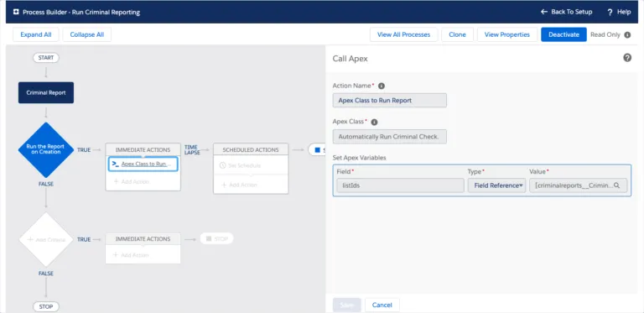Click the bottom STOP node of the flow
Image resolution: width=644 pixels, height=313 pixels.
click(x=46, y=307)
